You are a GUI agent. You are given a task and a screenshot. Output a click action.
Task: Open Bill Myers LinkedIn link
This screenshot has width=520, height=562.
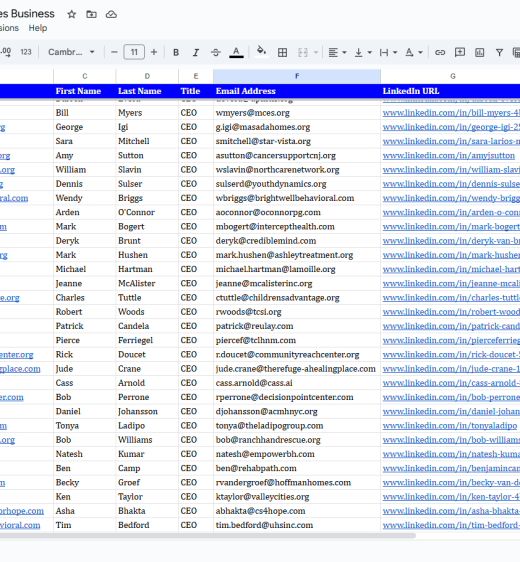tap(451, 113)
